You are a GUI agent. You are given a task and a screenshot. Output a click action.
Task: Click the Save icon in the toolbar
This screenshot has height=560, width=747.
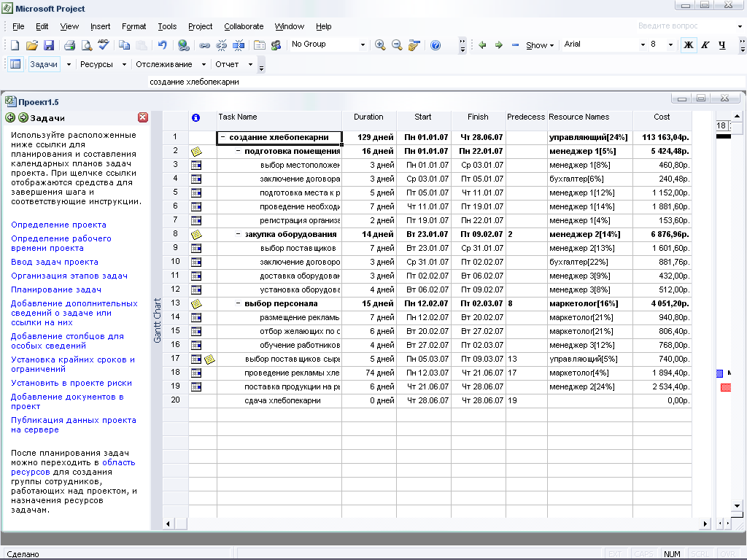click(x=49, y=45)
